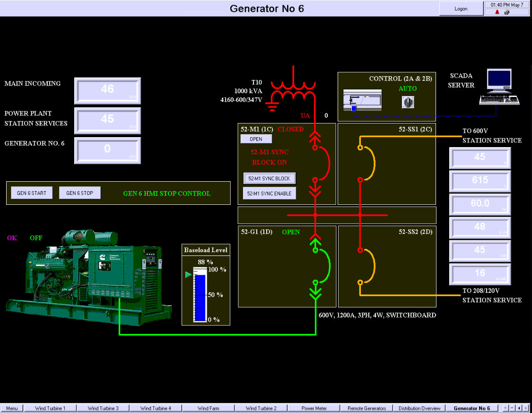Open the Distribution Overview tab
Viewport: 532px width, 413px height.
(x=420, y=408)
